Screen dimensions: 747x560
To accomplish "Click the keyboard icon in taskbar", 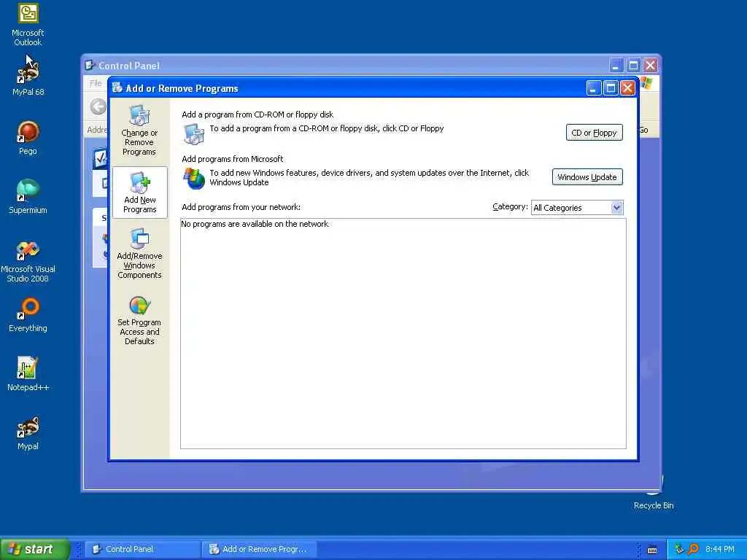I will pos(652,550).
